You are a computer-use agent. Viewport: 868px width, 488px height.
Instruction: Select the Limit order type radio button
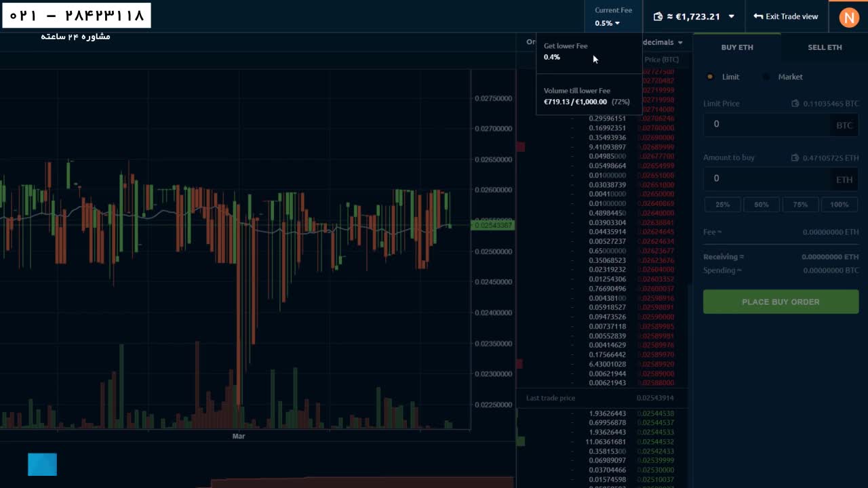(710, 77)
